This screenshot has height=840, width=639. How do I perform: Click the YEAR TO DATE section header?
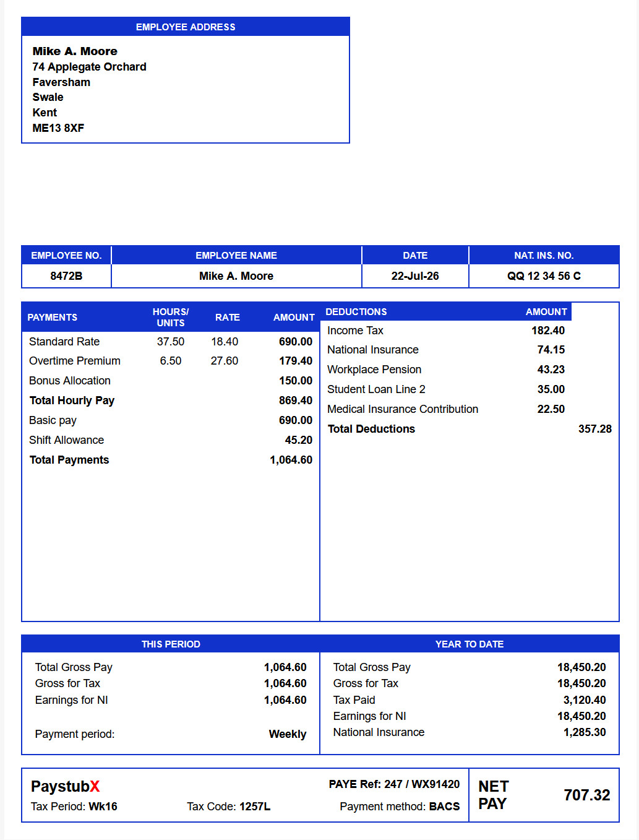470,644
